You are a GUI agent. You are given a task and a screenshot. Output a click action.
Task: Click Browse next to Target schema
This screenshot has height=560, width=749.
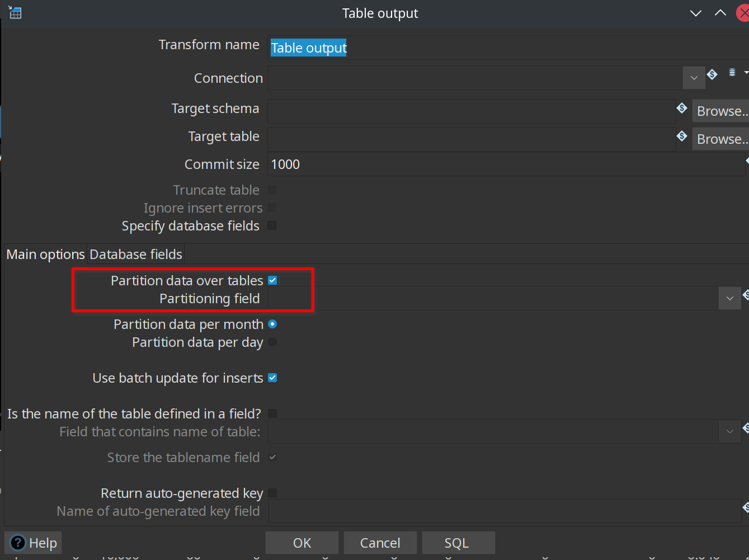[720, 111]
